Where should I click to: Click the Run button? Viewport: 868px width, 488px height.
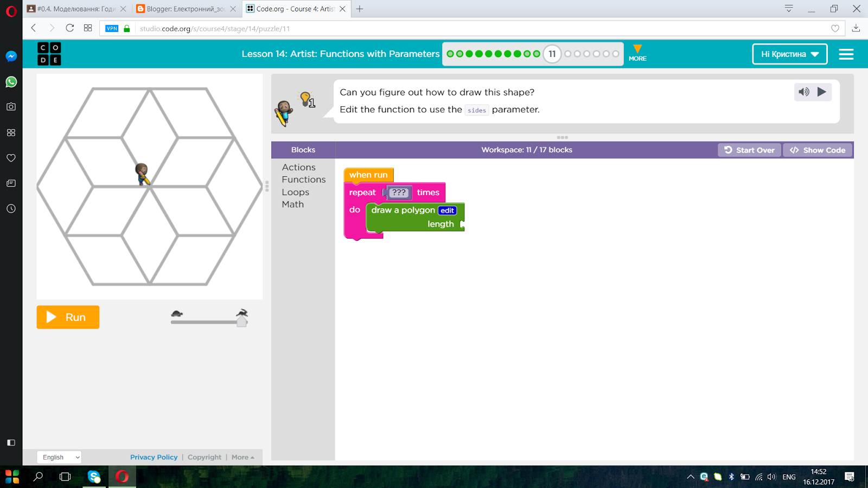click(68, 317)
